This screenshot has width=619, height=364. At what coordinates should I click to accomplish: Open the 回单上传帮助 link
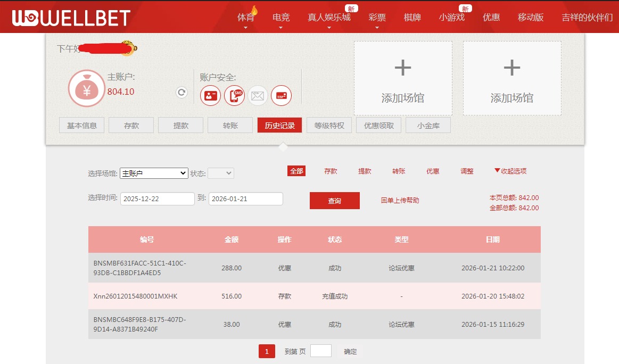pos(400,201)
